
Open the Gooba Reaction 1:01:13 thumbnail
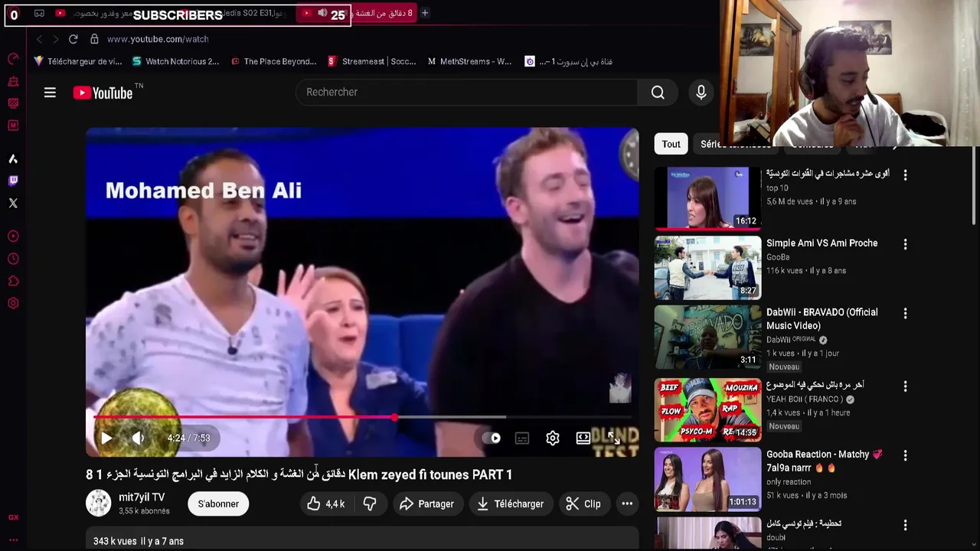(x=707, y=479)
